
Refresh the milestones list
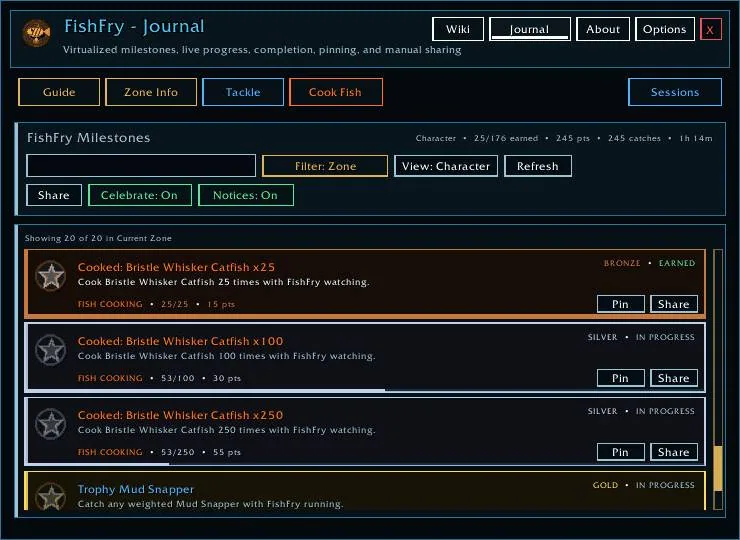(x=538, y=166)
